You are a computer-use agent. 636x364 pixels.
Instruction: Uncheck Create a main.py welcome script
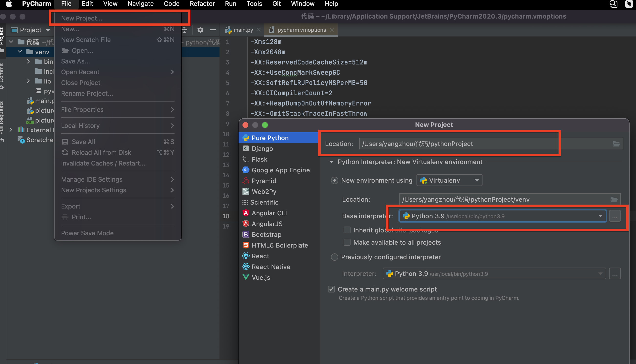(x=331, y=289)
